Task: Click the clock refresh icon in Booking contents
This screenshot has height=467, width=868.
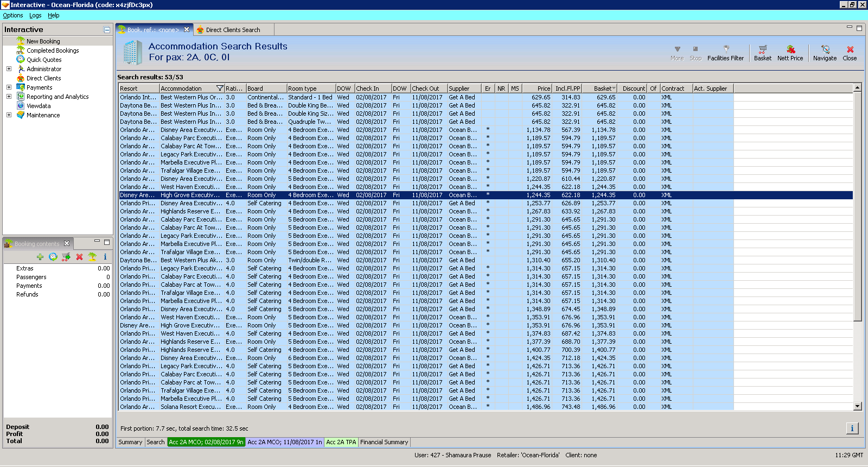Action: coord(53,257)
